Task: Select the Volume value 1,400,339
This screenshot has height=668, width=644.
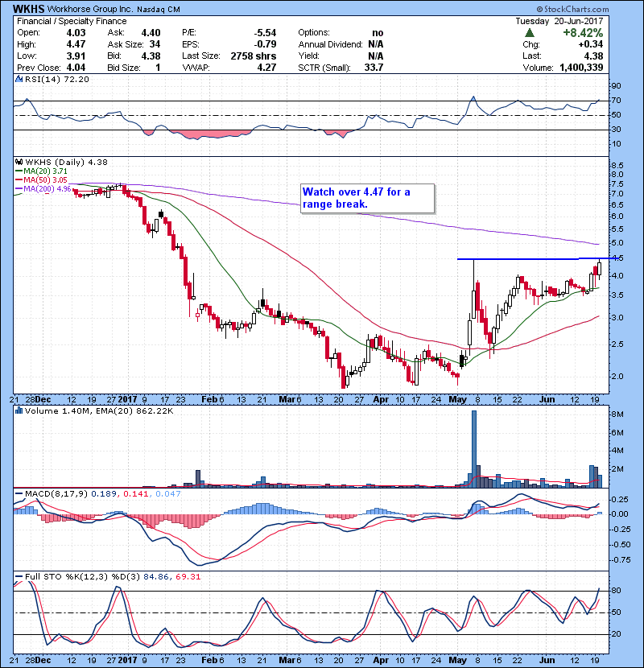Action: coord(581,68)
